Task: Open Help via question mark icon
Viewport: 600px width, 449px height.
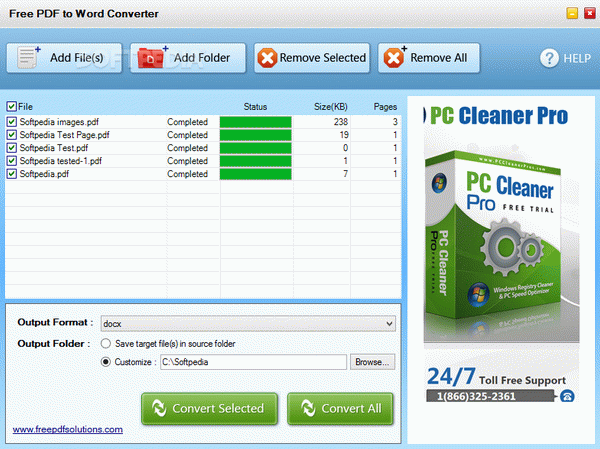Action: coord(549,58)
